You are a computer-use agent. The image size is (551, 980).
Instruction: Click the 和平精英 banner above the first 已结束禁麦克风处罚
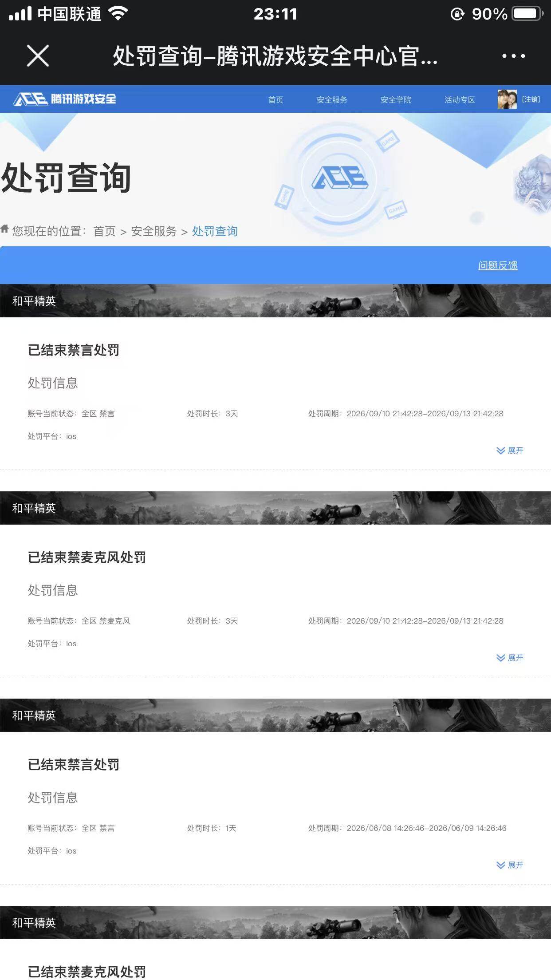coord(275,508)
